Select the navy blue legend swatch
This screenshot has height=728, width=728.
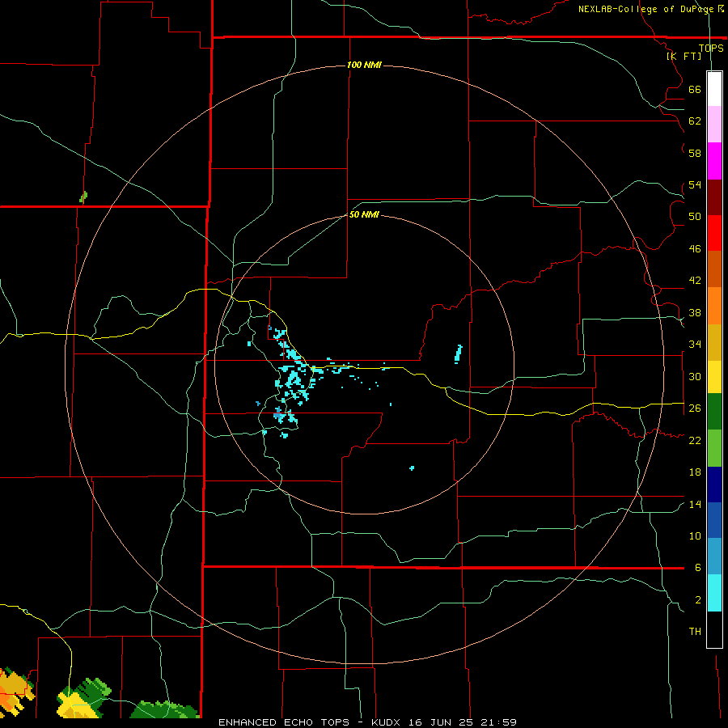pos(714,485)
